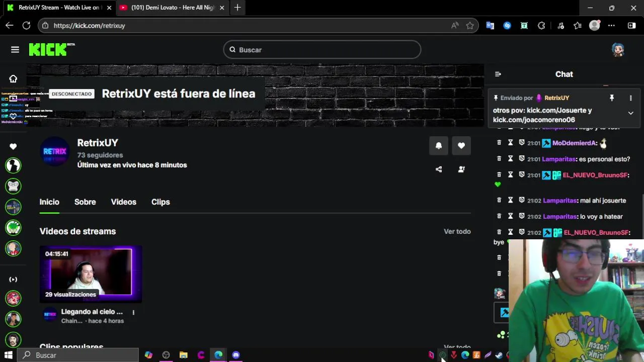Open the user avatar menu in Kick header
Screen dimensions: 644x362
(618, 49)
